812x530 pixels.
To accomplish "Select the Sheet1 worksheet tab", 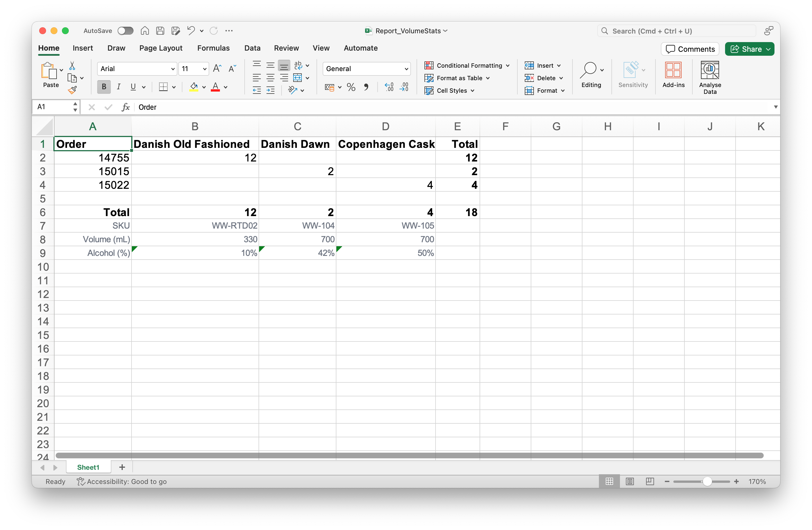I will pyautogui.click(x=88, y=467).
